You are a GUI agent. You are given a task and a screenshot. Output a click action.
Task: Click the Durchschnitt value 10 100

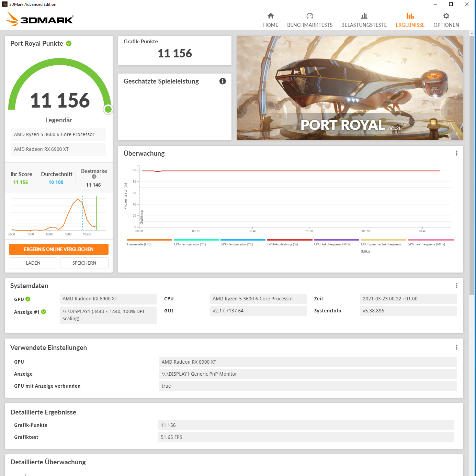tap(56, 182)
